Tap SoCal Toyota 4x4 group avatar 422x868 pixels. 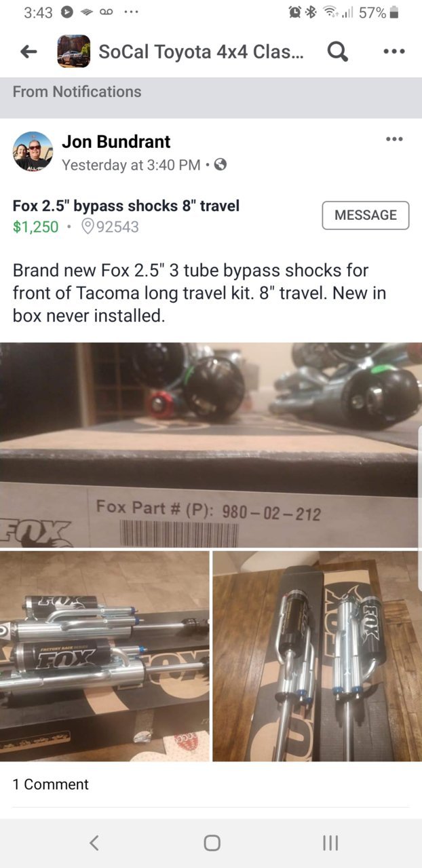(73, 52)
